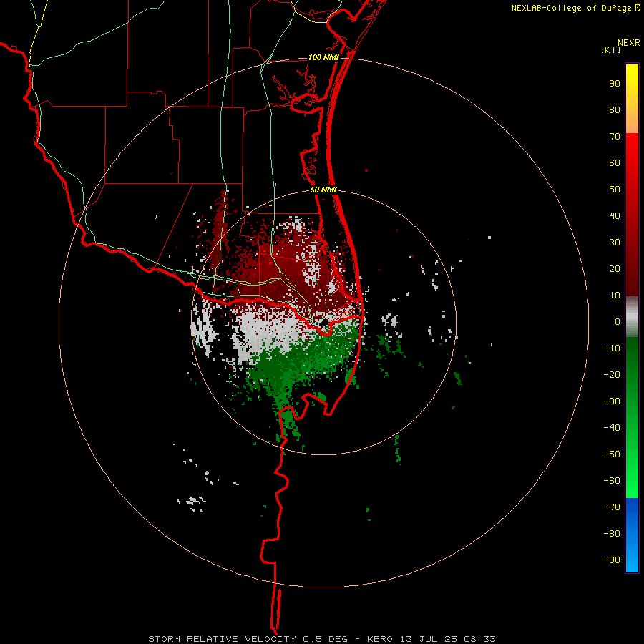Click the -50 value on velocity scale
The image size is (644, 644).
coord(612,454)
